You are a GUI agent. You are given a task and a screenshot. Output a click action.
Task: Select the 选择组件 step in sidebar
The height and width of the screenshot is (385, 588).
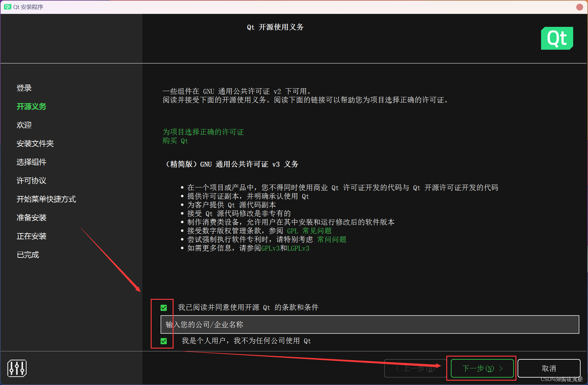coord(31,162)
